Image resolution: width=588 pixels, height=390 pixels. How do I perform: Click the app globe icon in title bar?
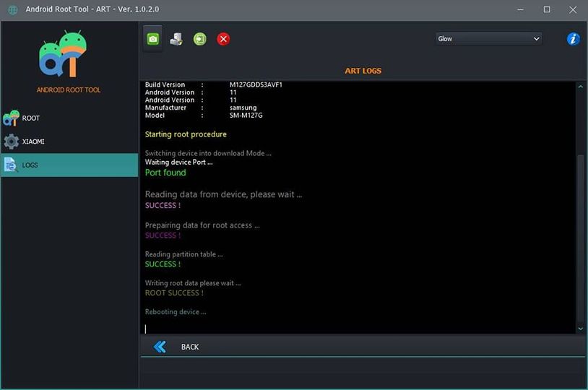point(13,10)
